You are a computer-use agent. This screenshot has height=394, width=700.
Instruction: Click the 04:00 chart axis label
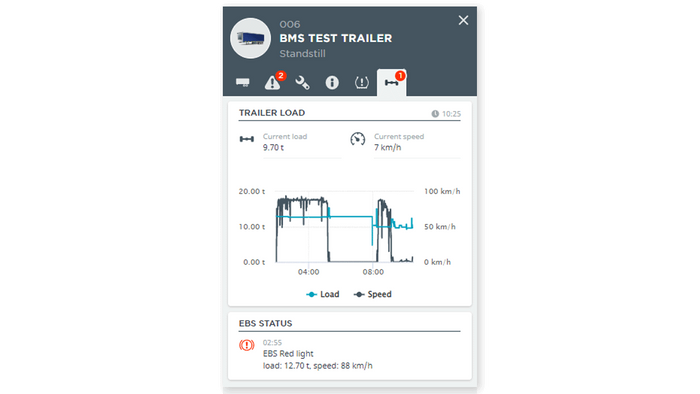click(308, 272)
